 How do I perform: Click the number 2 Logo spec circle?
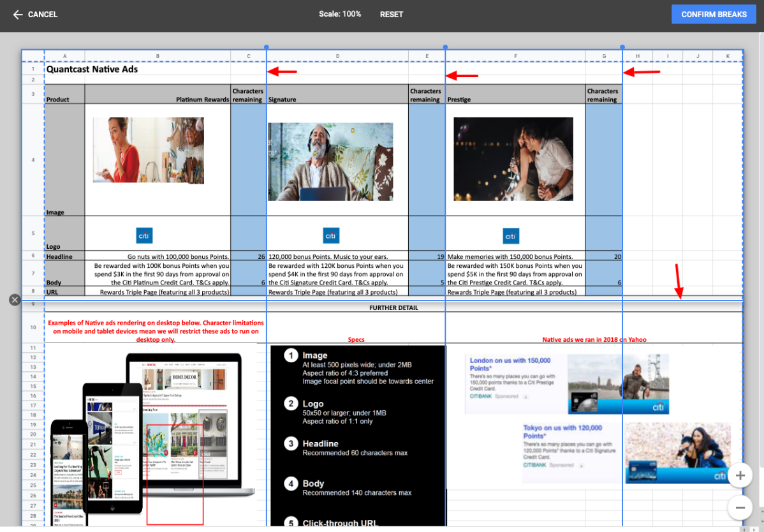pyautogui.click(x=291, y=403)
